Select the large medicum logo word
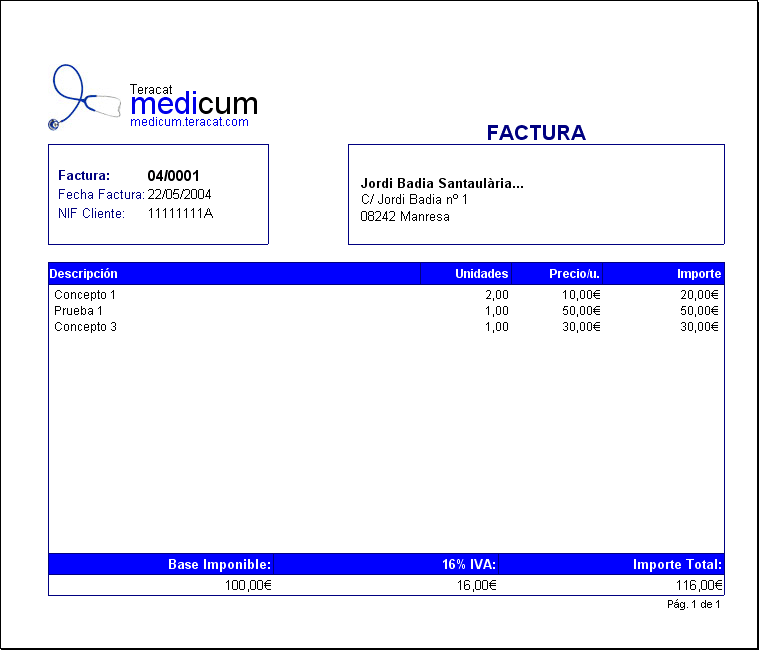The image size is (759, 650). click(x=194, y=104)
